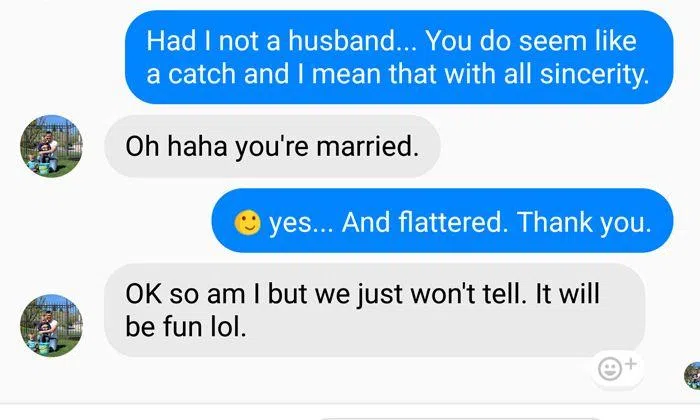Click 'Oh haha' at start of grey reply
The width and height of the screenshot is (700, 420).
pos(176,146)
